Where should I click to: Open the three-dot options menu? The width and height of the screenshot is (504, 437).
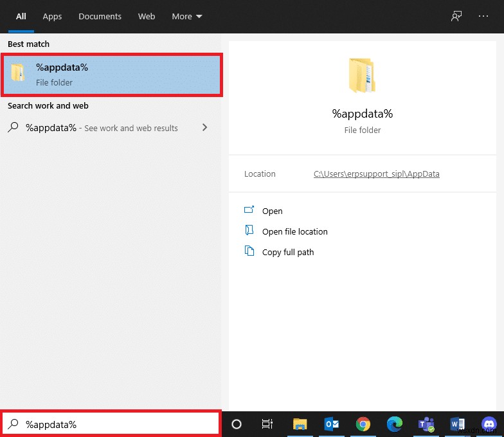click(483, 17)
